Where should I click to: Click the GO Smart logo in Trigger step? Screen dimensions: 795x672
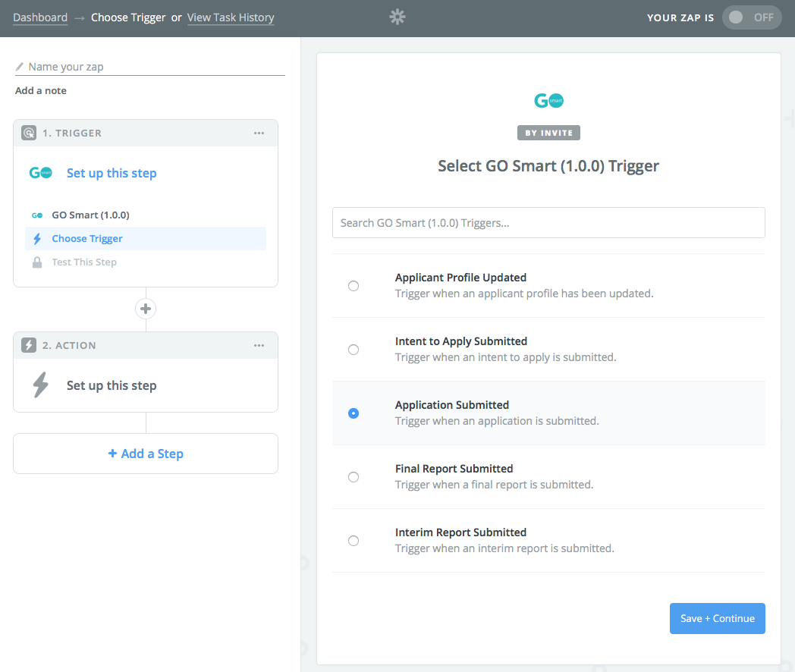(40, 173)
